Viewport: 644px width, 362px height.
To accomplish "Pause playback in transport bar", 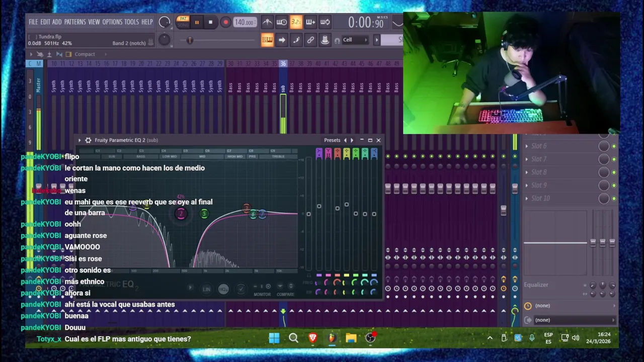I will pos(197,22).
